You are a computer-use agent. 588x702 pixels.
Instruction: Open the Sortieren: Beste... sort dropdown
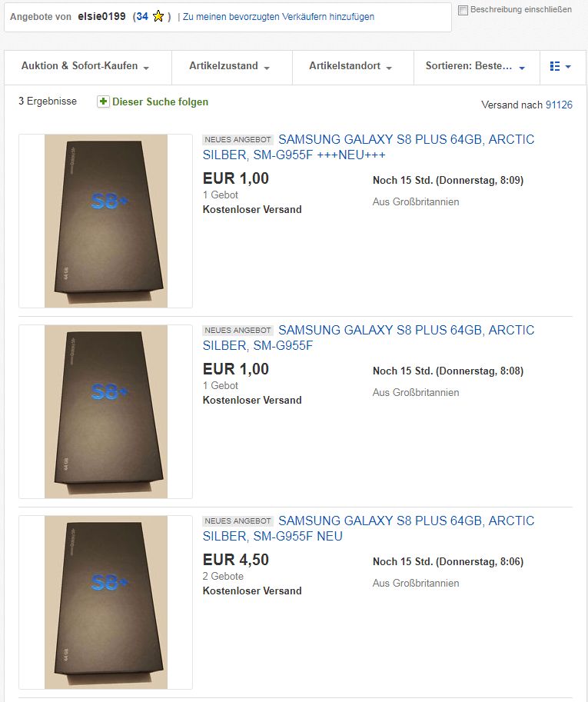pos(475,67)
